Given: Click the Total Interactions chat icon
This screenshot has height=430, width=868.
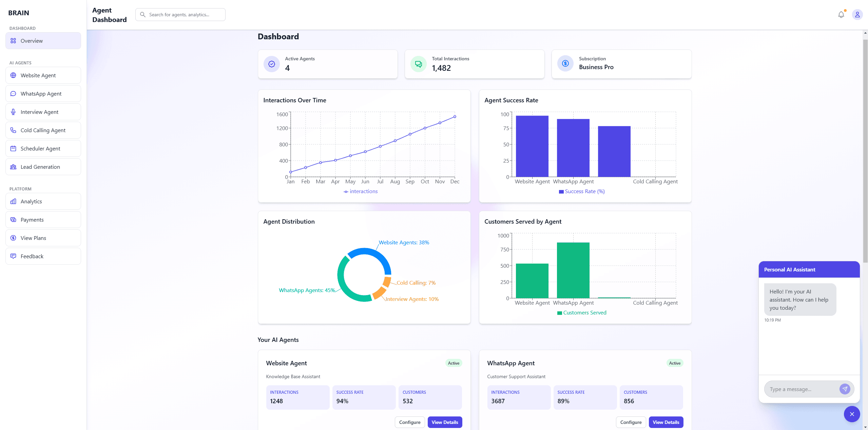Looking at the screenshot, I should point(419,64).
